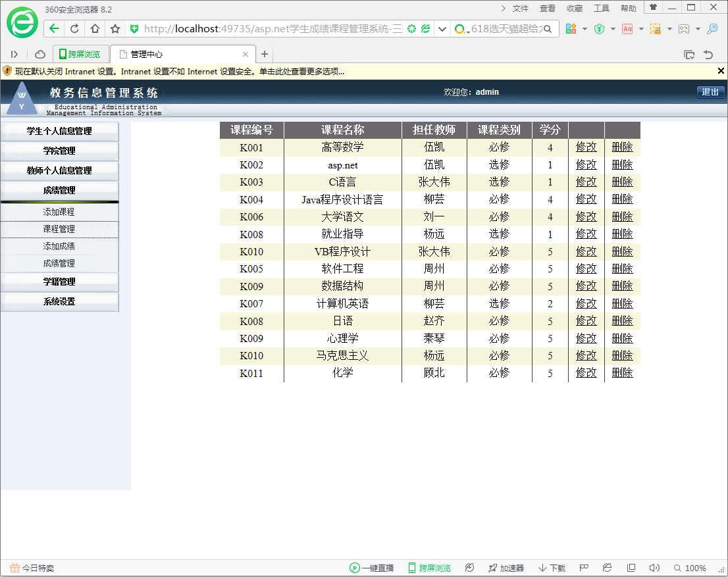This screenshot has width=728, height=577.
Task: Open 课程管理 in the sidebar
Action: [x=59, y=230]
